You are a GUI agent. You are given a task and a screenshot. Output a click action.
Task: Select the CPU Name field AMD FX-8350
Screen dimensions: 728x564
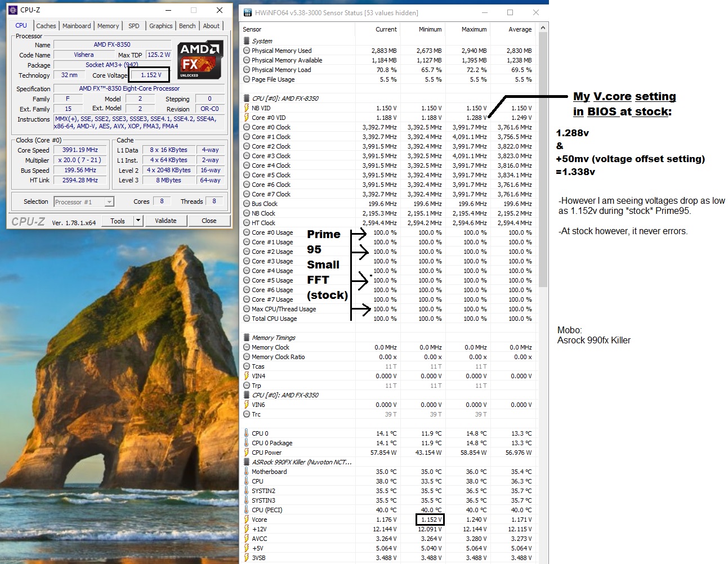click(x=112, y=44)
